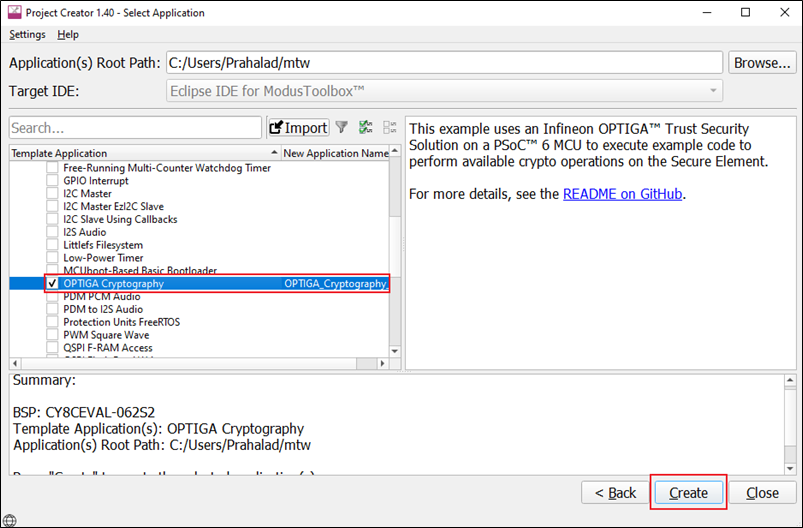Click the funnel filter icon

tap(342, 127)
